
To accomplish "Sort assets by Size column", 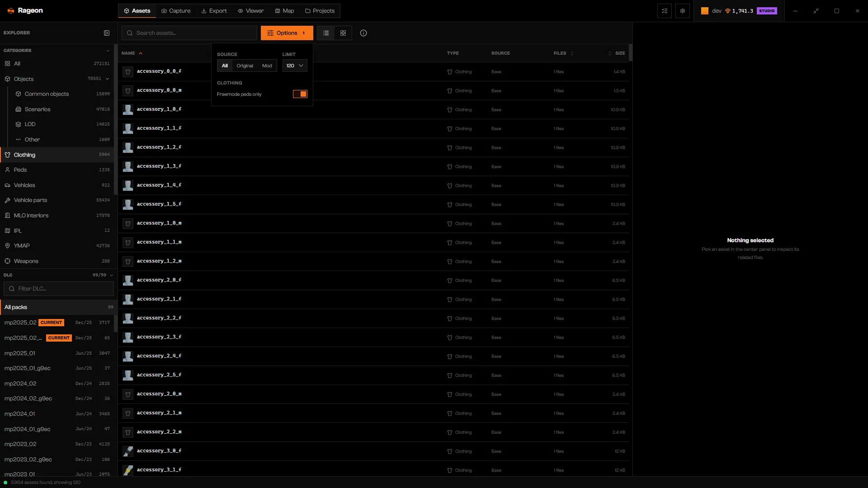I will 617,53.
